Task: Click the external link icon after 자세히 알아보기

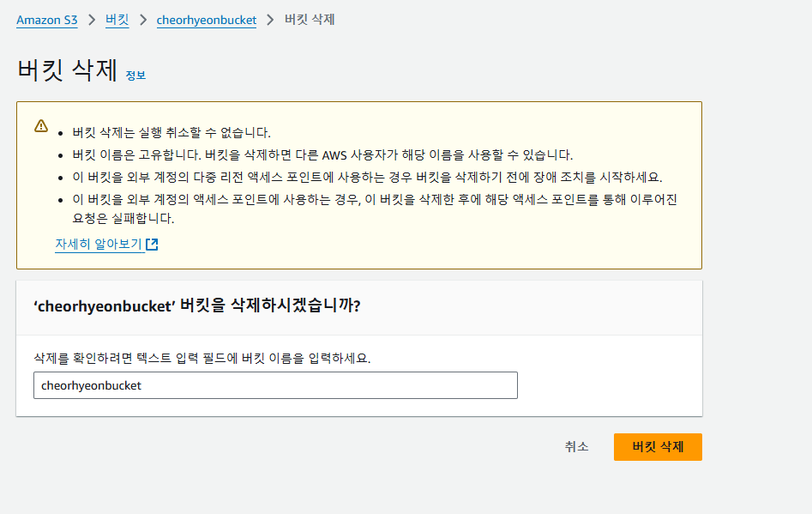Action: (x=152, y=244)
